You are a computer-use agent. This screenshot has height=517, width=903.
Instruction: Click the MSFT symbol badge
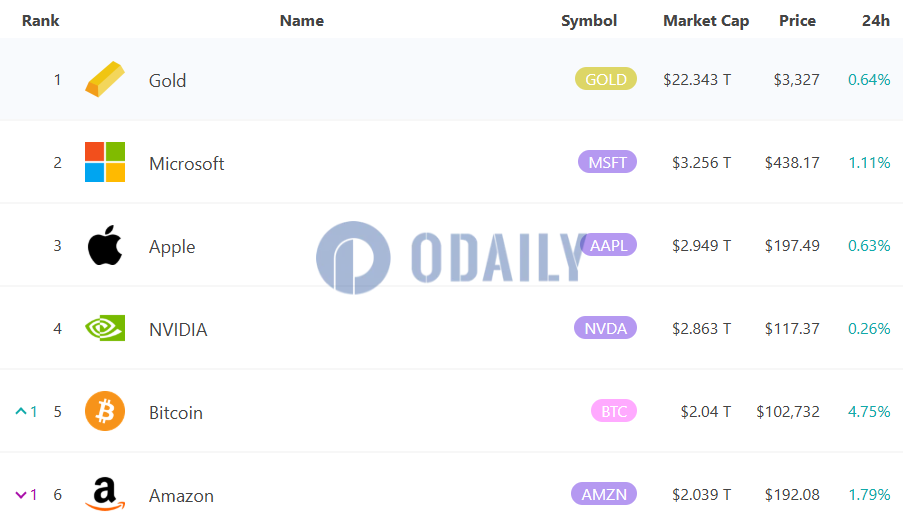click(x=608, y=162)
